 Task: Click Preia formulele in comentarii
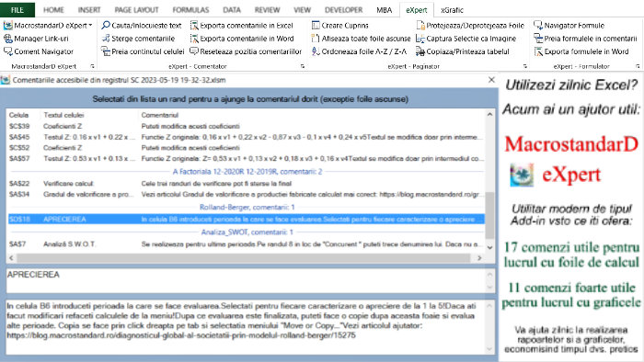tap(585, 39)
